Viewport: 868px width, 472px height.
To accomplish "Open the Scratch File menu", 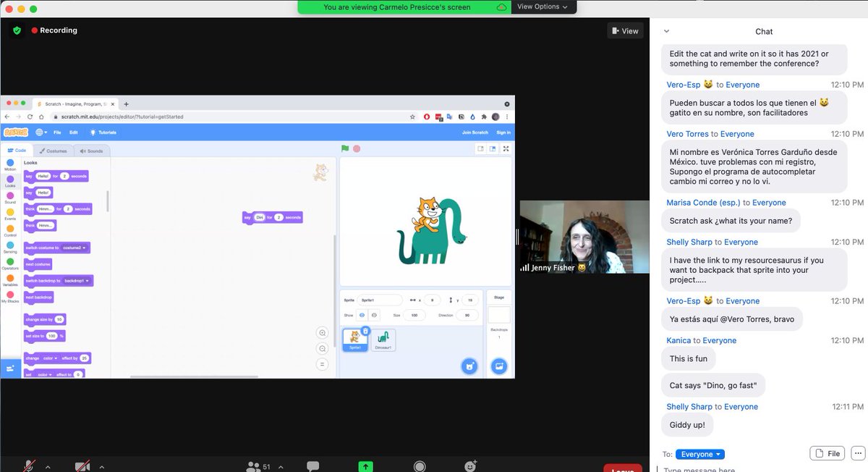I will pos(57,132).
